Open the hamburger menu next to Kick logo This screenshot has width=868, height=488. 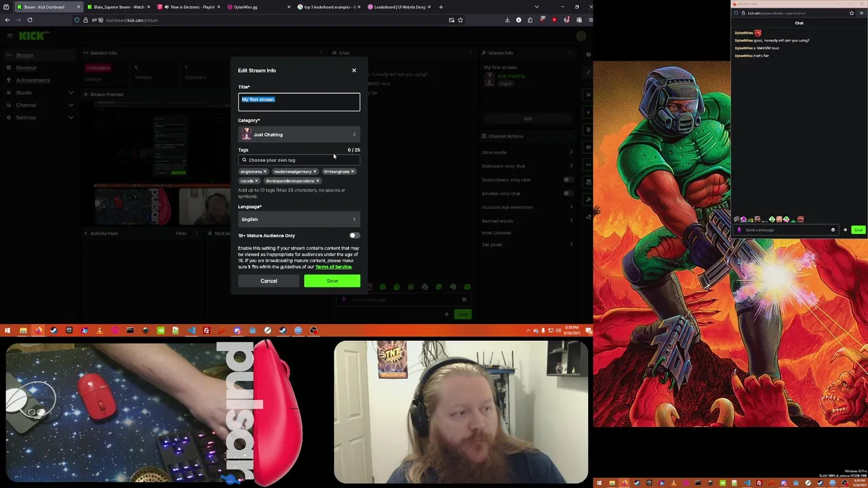coord(9,36)
